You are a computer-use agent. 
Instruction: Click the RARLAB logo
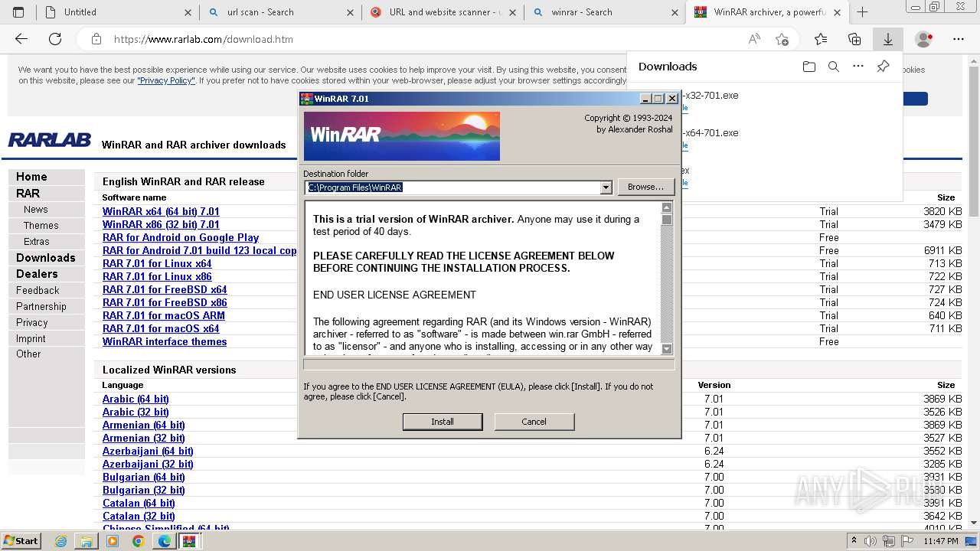pyautogui.click(x=49, y=140)
